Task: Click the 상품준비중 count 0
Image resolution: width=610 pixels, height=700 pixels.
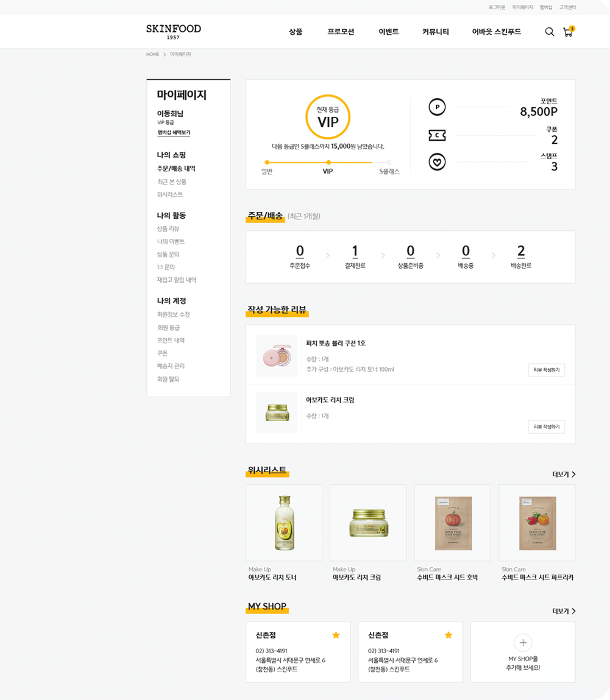Action: coord(410,251)
